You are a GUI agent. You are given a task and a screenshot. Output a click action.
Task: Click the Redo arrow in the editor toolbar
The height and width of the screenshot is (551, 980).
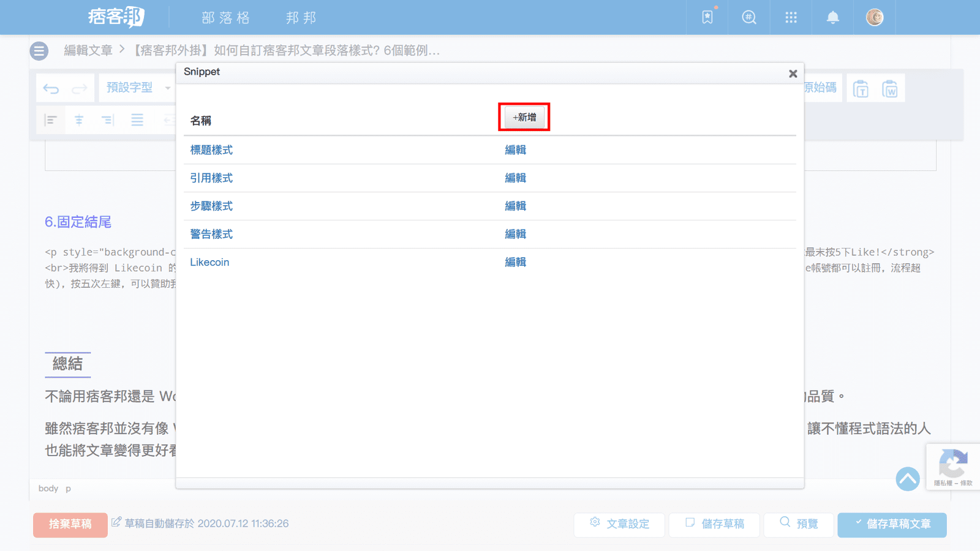[78, 88]
